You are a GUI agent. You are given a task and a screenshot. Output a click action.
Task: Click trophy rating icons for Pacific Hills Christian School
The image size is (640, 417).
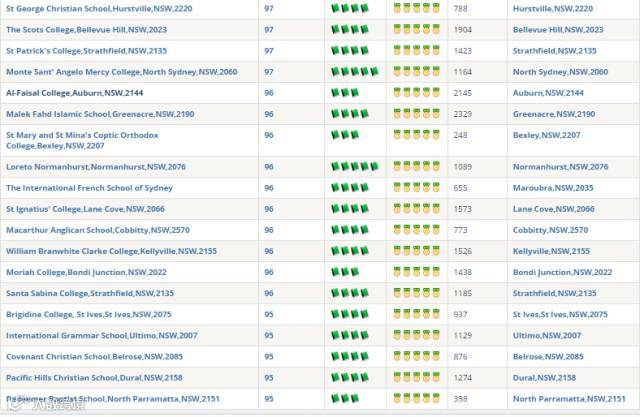[416, 377]
